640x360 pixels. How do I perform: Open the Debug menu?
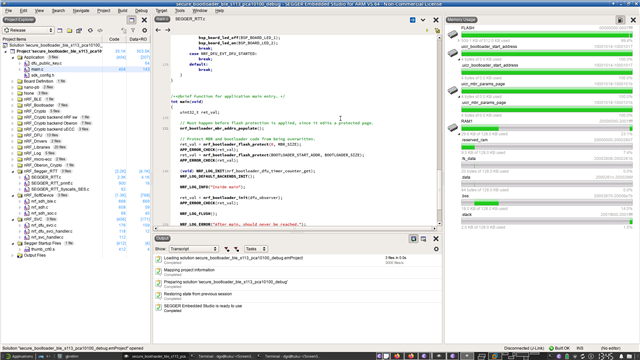(141, 11)
